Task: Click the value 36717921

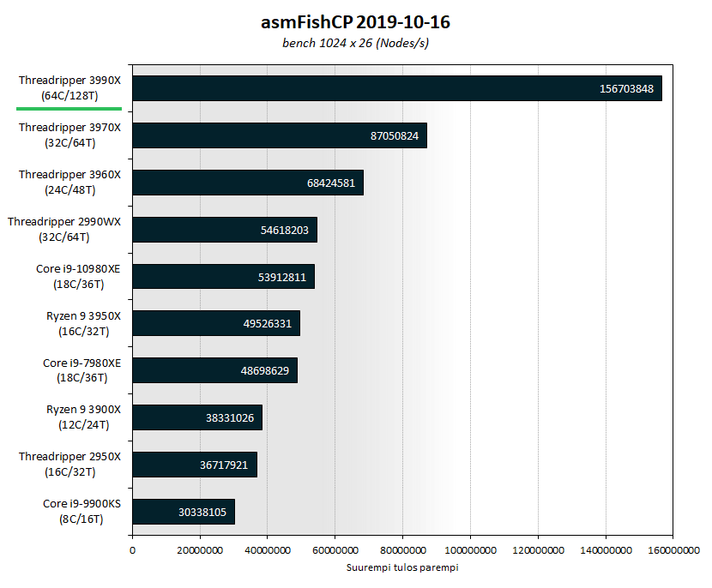Action: pyautogui.click(x=224, y=465)
